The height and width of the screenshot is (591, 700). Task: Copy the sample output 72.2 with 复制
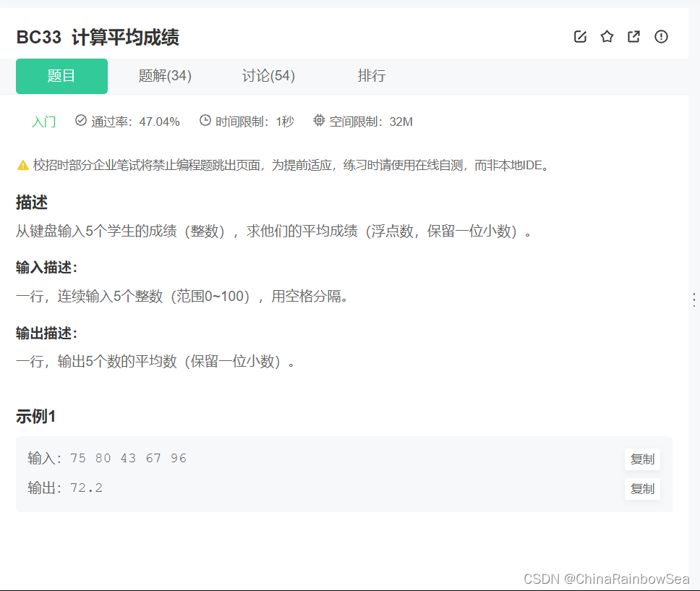[x=642, y=489]
